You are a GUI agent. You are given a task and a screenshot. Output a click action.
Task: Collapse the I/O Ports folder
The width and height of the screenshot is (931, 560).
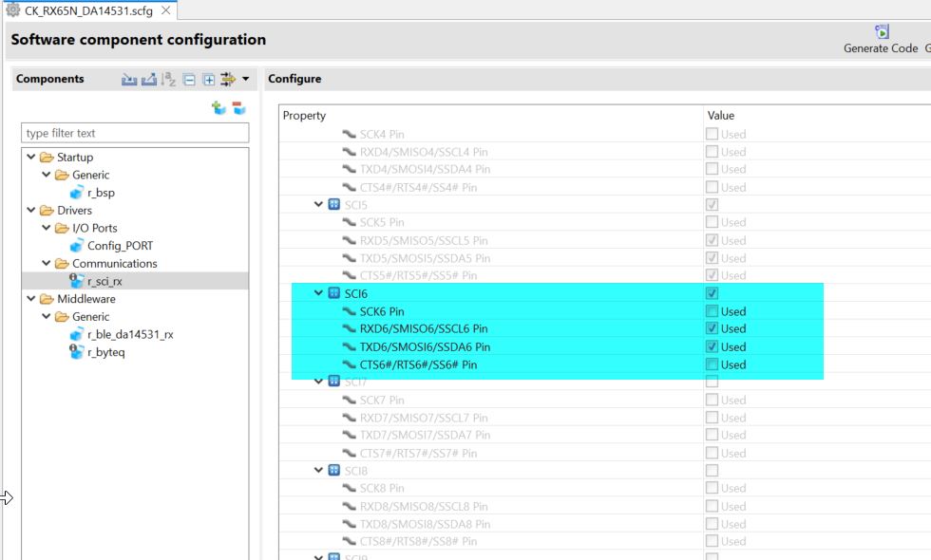(46, 227)
